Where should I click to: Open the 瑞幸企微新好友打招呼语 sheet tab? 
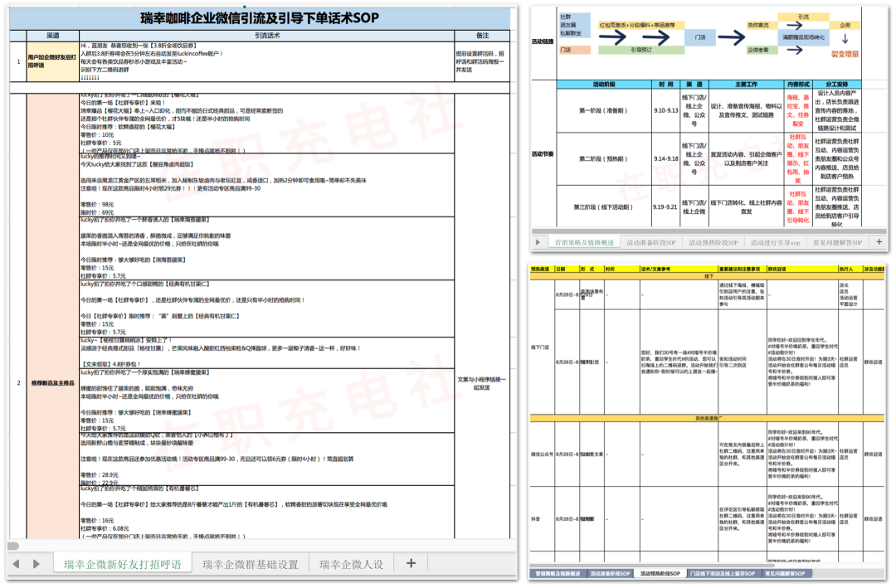tap(122, 565)
